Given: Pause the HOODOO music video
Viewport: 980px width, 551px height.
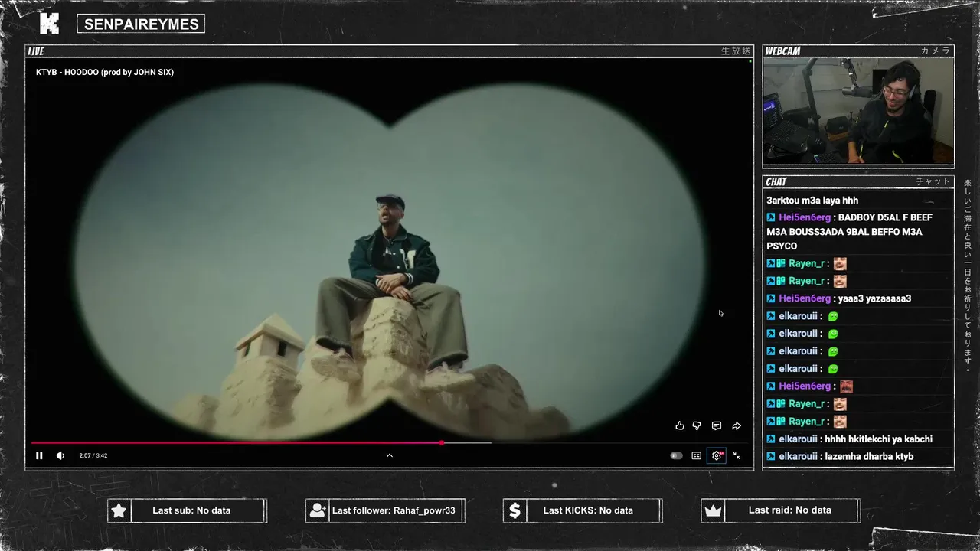Looking at the screenshot, I should 39,455.
